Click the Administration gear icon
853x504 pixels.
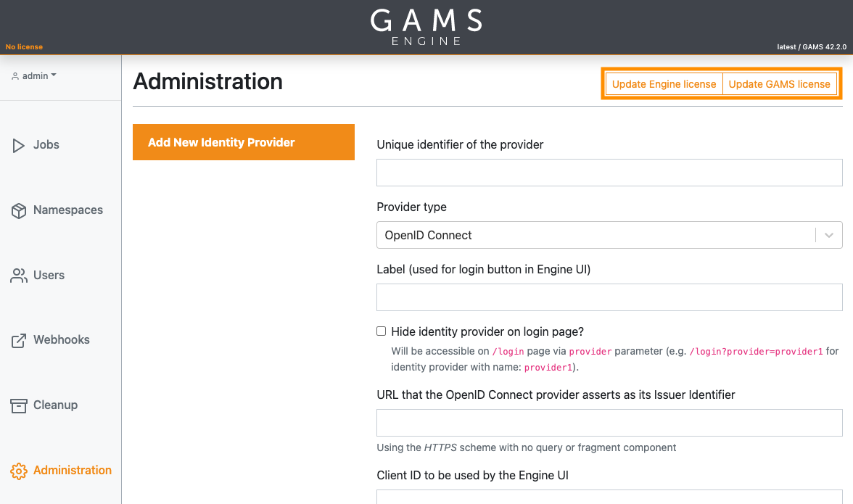(18, 470)
